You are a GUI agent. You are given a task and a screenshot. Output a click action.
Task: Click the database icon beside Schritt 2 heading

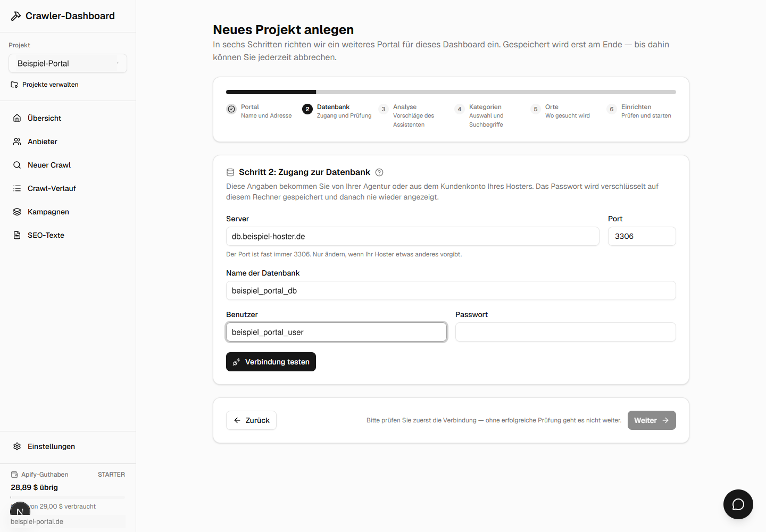pyautogui.click(x=230, y=172)
